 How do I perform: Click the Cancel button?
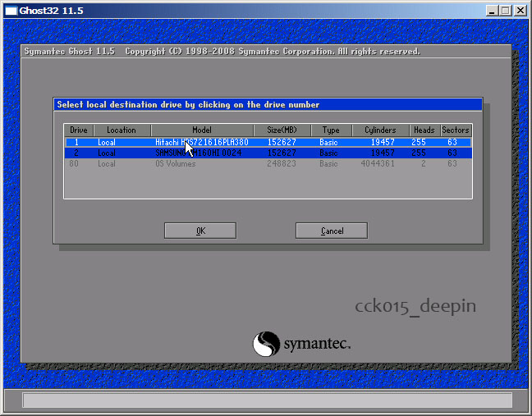coord(332,231)
